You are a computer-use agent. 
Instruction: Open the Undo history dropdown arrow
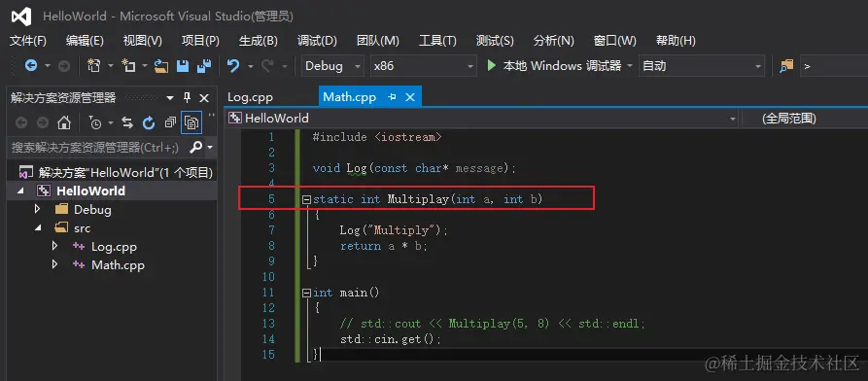pyautogui.click(x=250, y=66)
